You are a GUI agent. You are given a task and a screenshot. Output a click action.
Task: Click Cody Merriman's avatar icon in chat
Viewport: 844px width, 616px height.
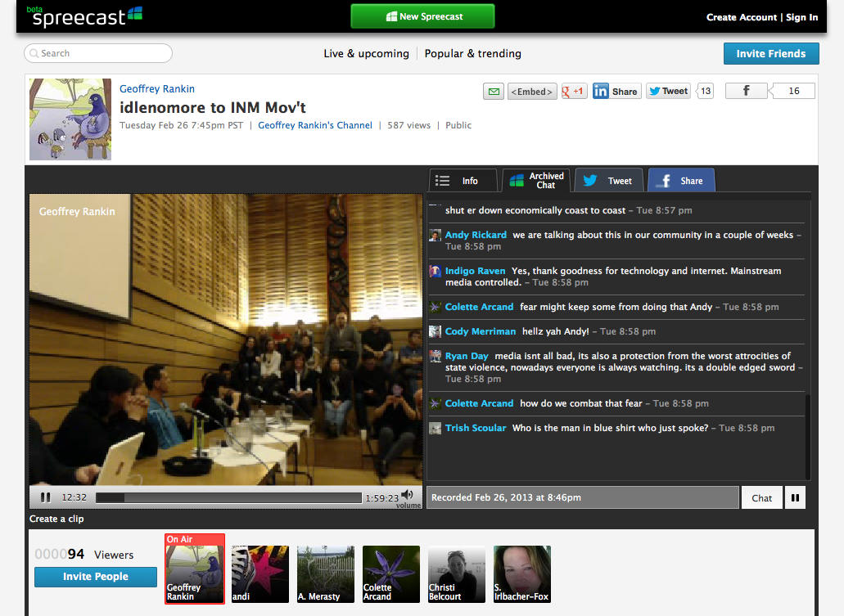[435, 331]
